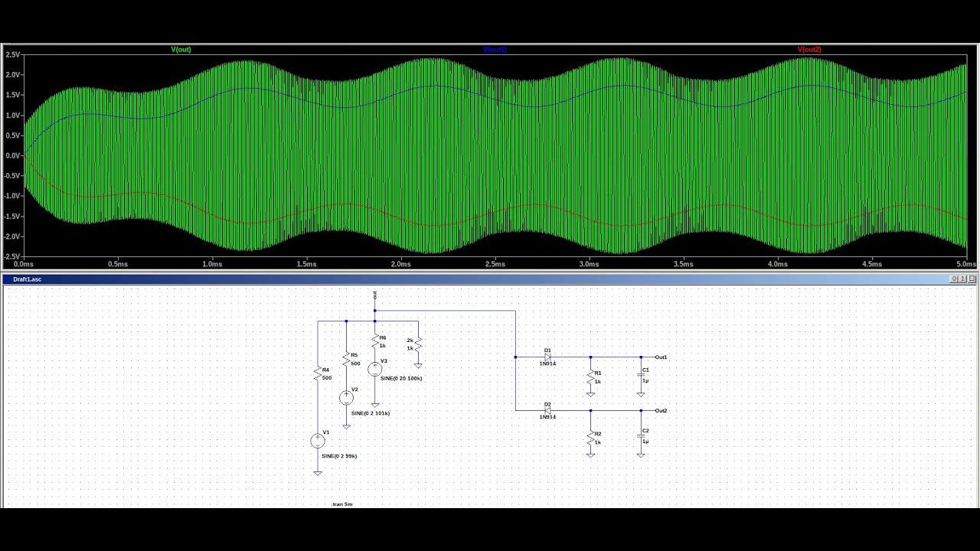
Task: Click the wire junction before diode D1
Action: [515, 357]
